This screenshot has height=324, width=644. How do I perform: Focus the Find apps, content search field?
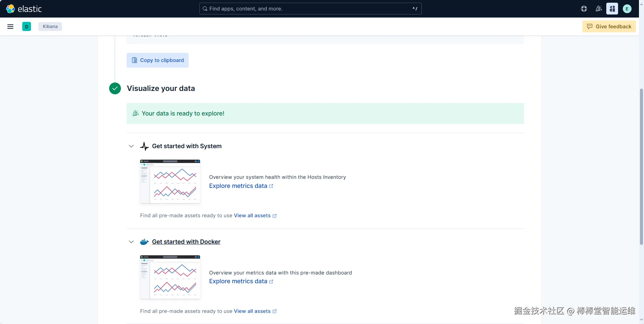click(310, 9)
